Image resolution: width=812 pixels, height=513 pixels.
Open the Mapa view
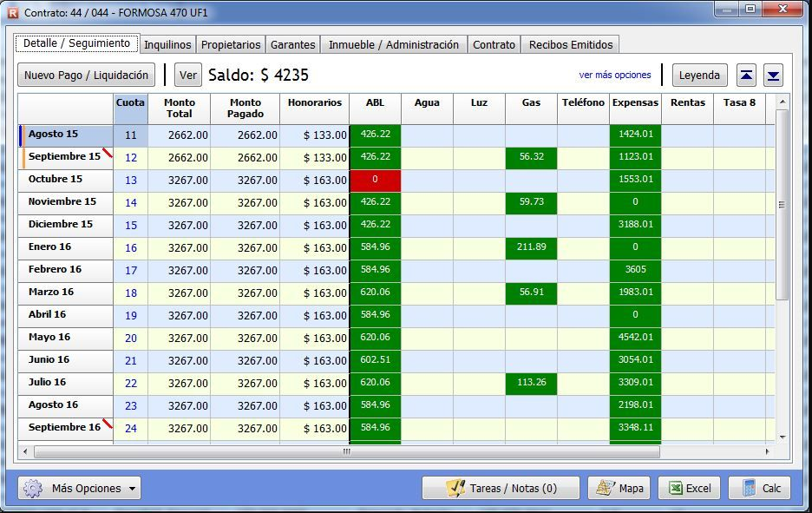[x=619, y=489]
